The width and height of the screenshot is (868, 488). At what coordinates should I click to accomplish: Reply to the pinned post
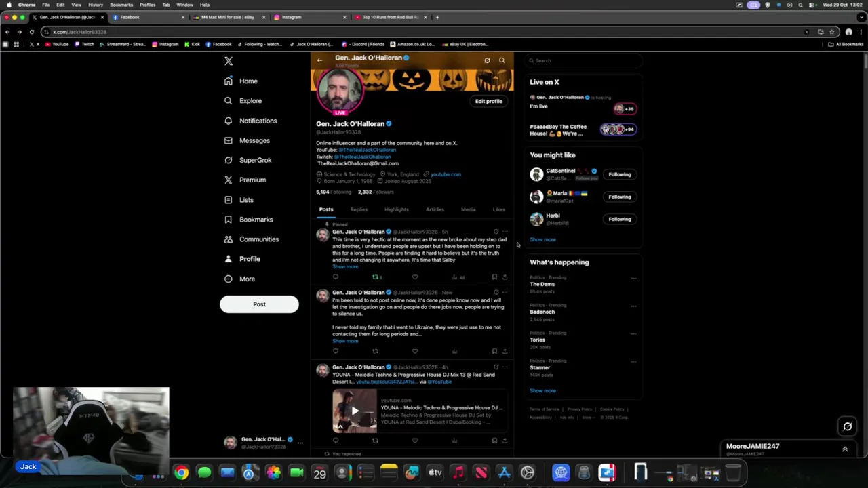pos(336,277)
